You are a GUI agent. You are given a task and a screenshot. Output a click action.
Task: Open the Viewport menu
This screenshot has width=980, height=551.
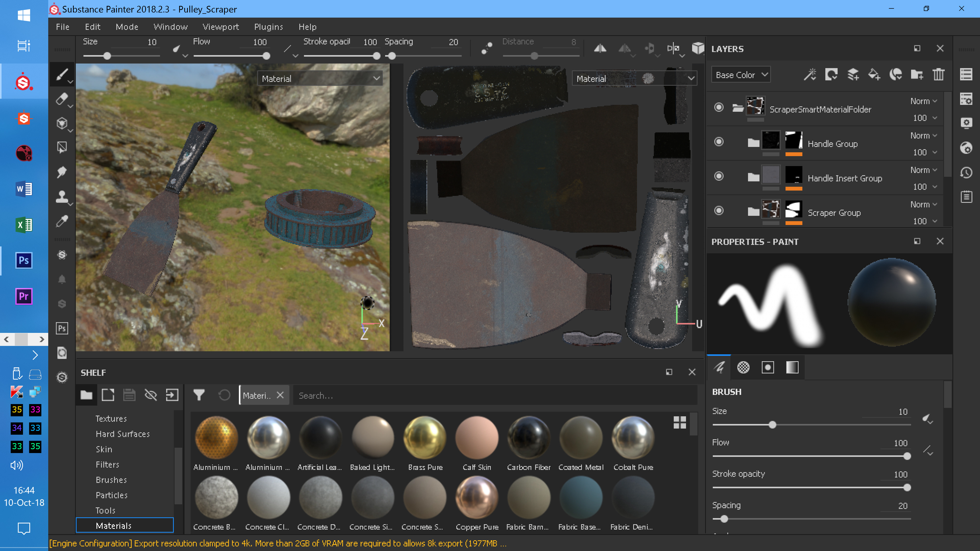[x=221, y=27]
